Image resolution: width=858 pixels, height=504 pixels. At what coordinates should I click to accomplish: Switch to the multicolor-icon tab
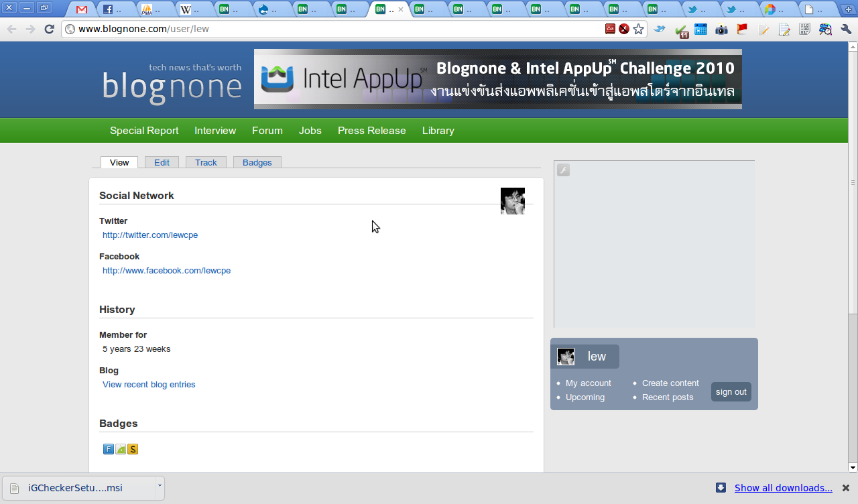[x=776, y=9]
